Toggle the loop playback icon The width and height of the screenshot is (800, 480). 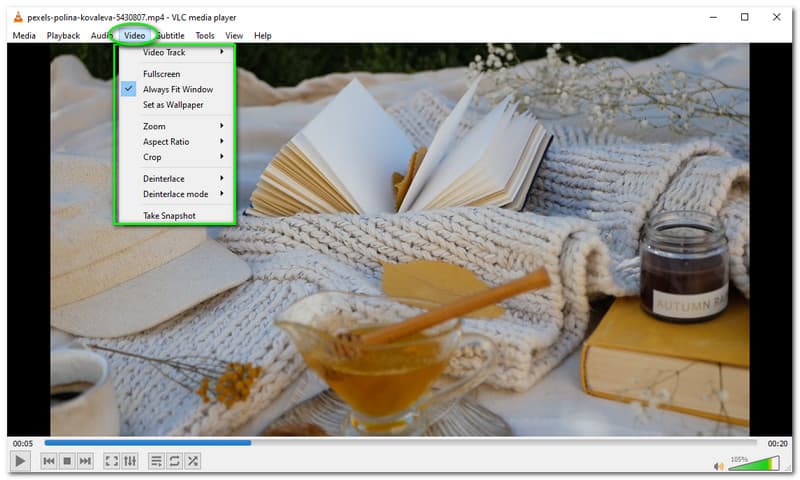click(174, 461)
